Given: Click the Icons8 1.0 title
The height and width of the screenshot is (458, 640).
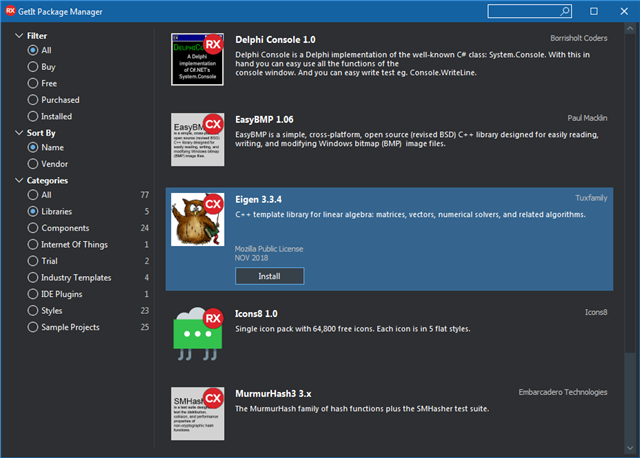Looking at the screenshot, I should [x=256, y=313].
